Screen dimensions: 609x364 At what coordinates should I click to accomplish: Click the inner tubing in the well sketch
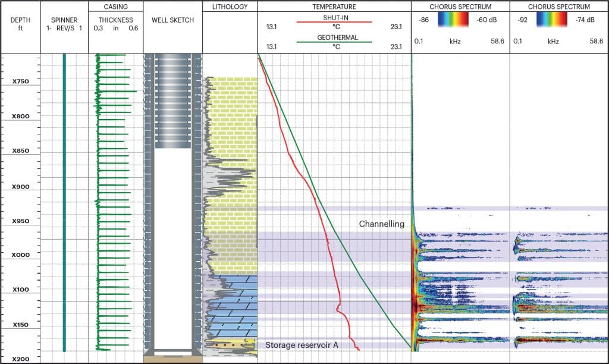pyautogui.click(x=173, y=101)
